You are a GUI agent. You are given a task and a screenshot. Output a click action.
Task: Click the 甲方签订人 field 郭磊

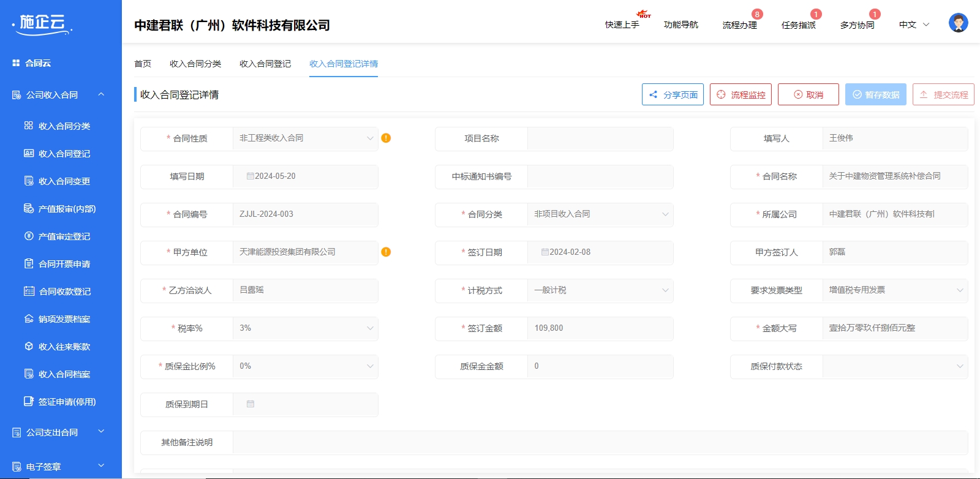(895, 252)
